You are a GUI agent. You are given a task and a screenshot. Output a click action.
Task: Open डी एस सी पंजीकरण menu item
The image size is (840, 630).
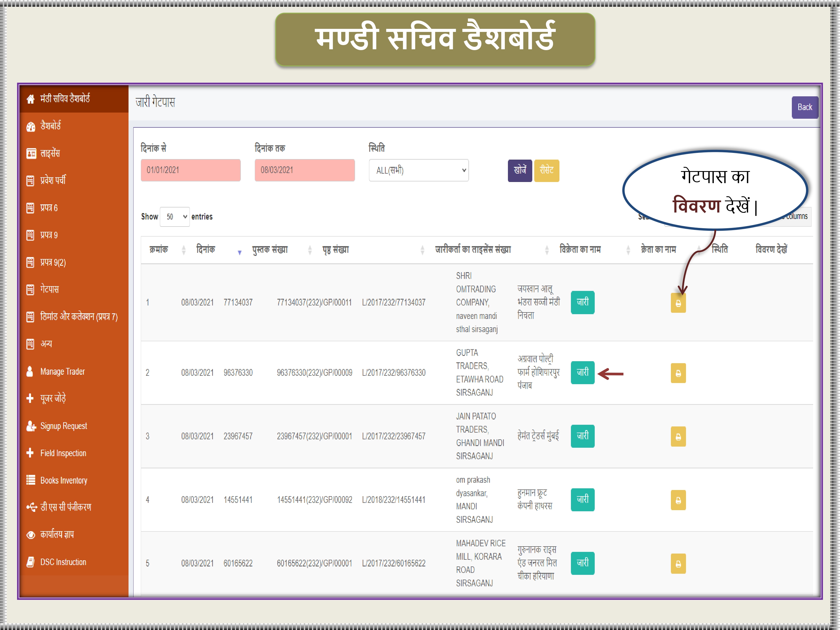coord(66,507)
